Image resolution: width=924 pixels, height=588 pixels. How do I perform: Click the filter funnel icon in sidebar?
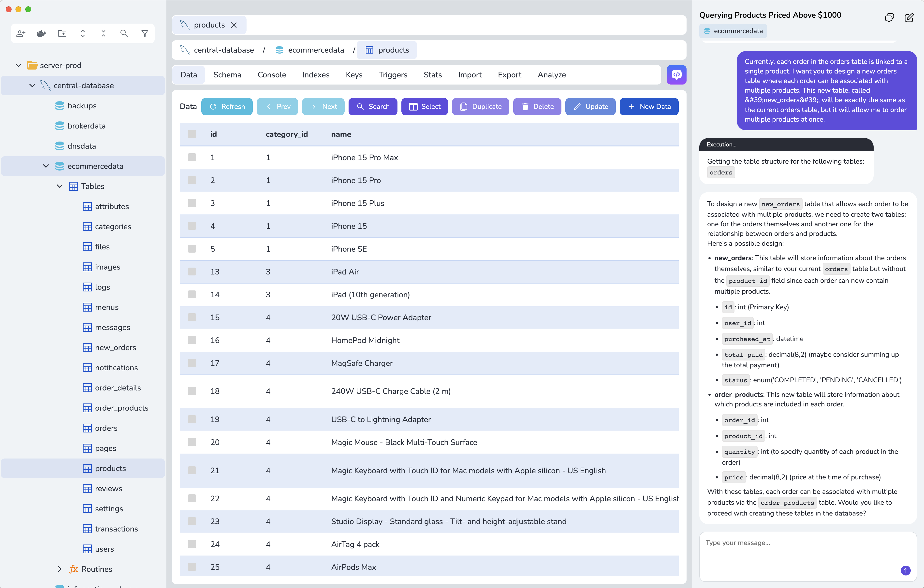[145, 34]
